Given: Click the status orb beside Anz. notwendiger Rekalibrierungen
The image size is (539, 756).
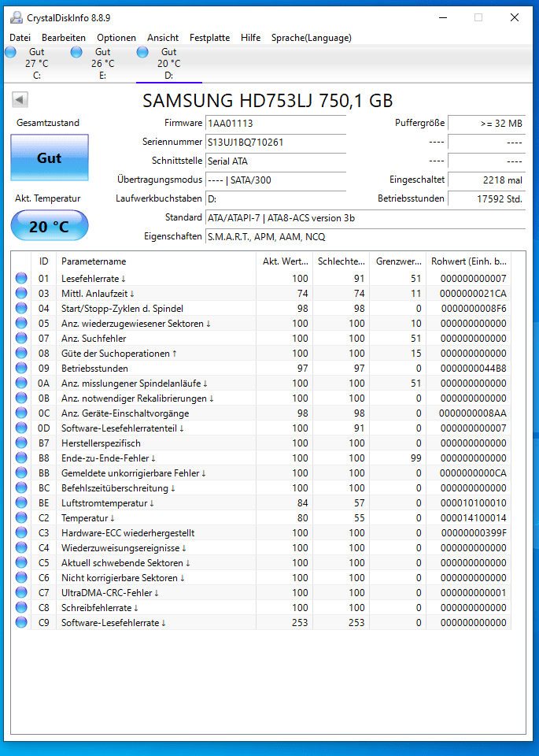Looking at the screenshot, I should (21, 398).
